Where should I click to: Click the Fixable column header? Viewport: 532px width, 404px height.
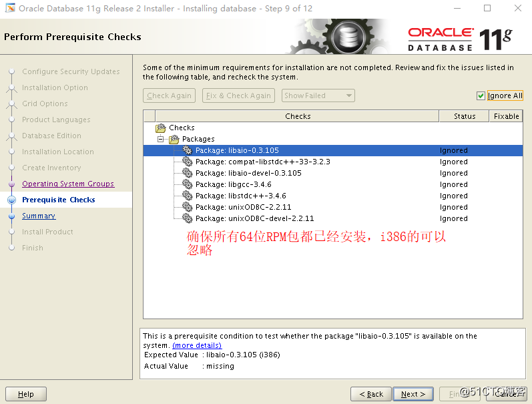[506, 116]
